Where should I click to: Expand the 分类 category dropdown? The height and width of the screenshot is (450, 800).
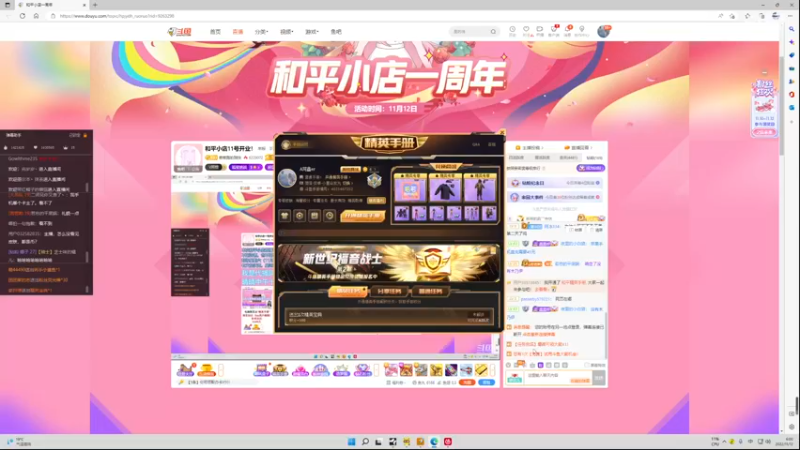coord(261,32)
